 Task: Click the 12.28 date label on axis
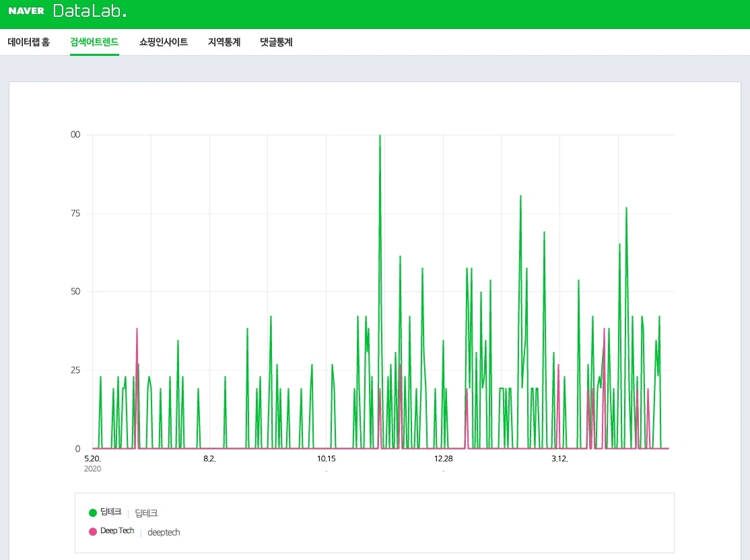tap(444, 458)
